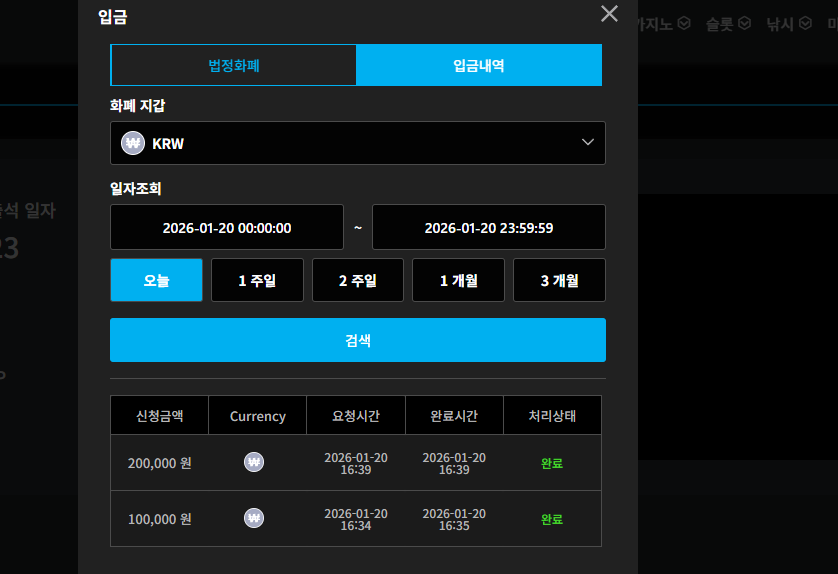
Task: Open the end date field 2026-01-20 23:59:59
Action: click(488, 227)
